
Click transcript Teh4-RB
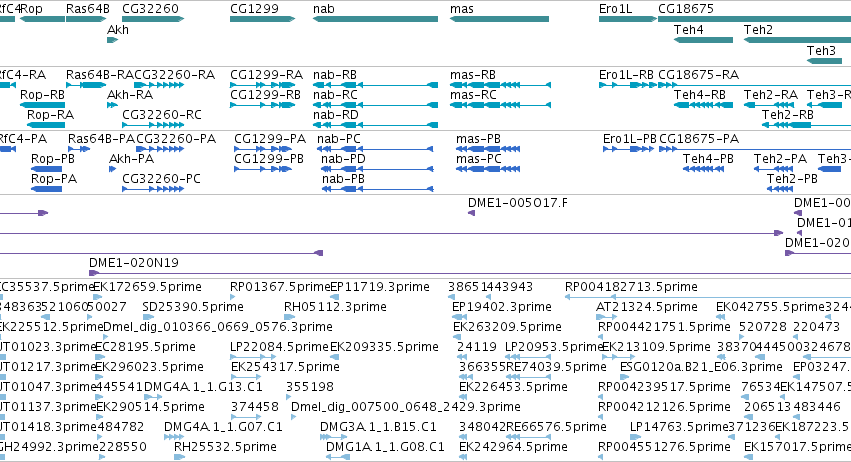(x=703, y=105)
